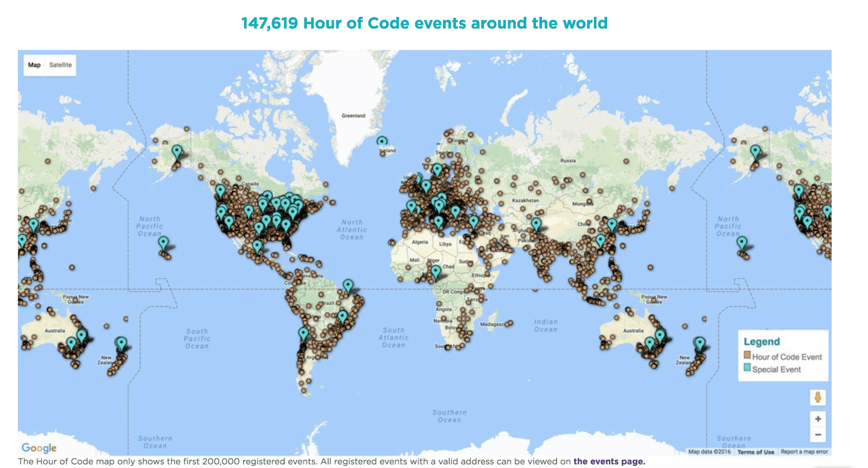This screenshot has width=868, height=468.
Task: Click the Russia map label
Action: 568,161
